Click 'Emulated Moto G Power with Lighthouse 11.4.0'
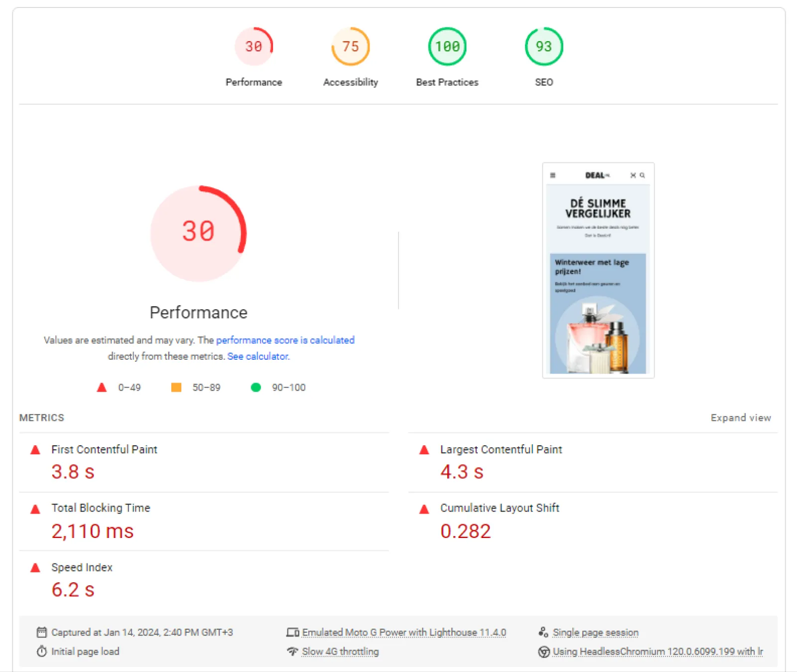 [x=404, y=633]
